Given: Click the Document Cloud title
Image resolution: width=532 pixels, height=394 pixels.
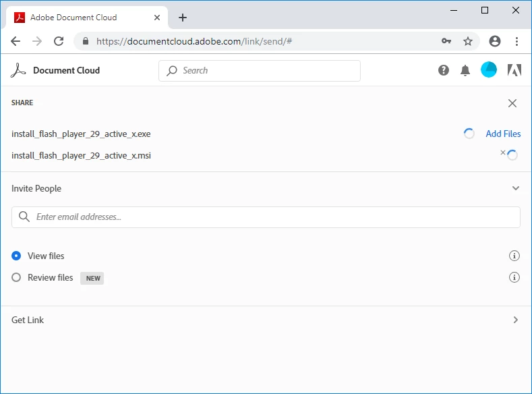Looking at the screenshot, I should (x=67, y=70).
